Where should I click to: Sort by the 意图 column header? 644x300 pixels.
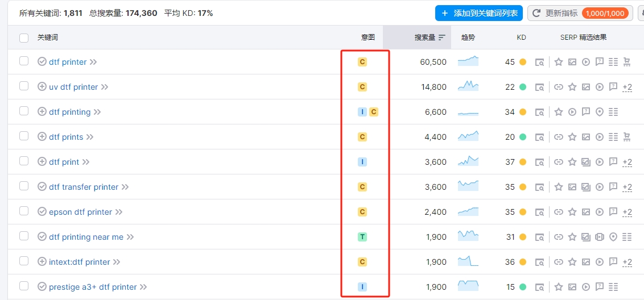click(x=368, y=37)
